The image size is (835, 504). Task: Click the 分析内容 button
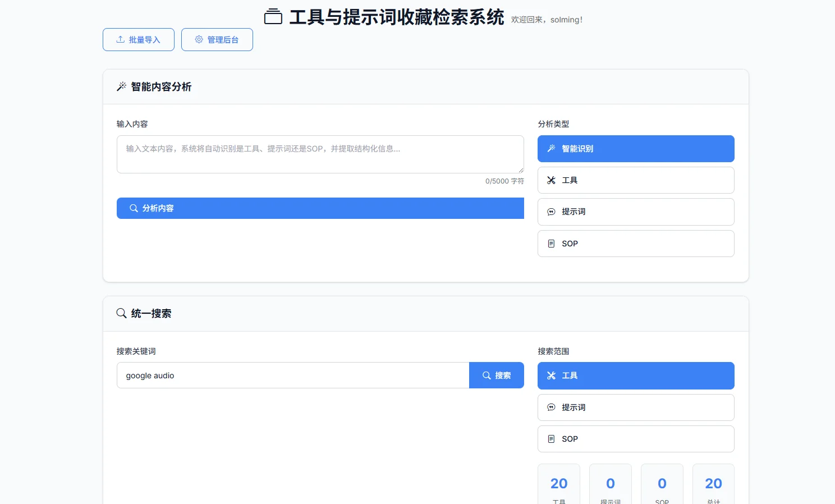[320, 208]
